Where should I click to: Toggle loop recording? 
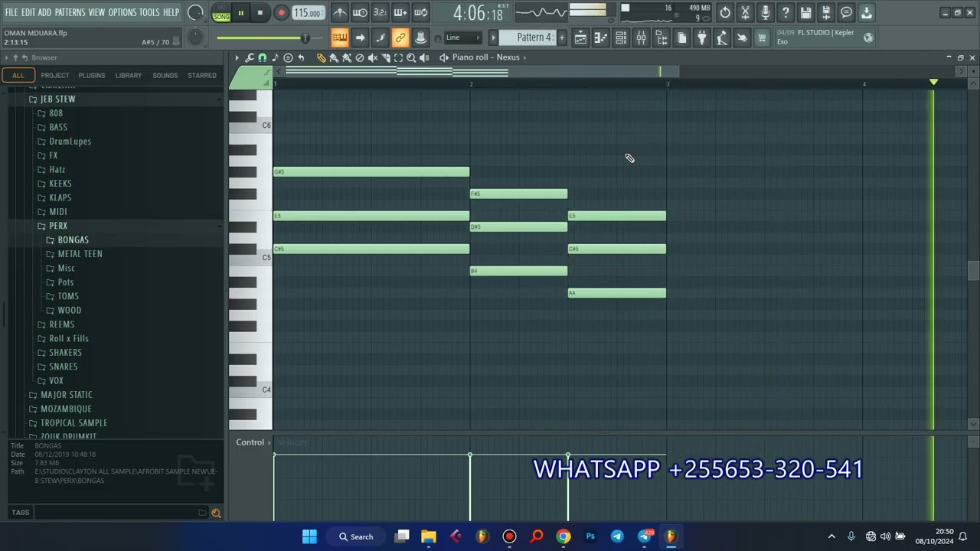(420, 12)
